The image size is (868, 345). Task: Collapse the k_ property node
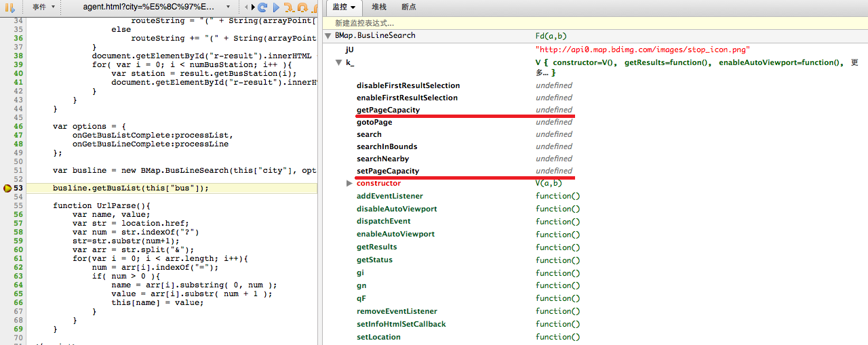click(339, 62)
